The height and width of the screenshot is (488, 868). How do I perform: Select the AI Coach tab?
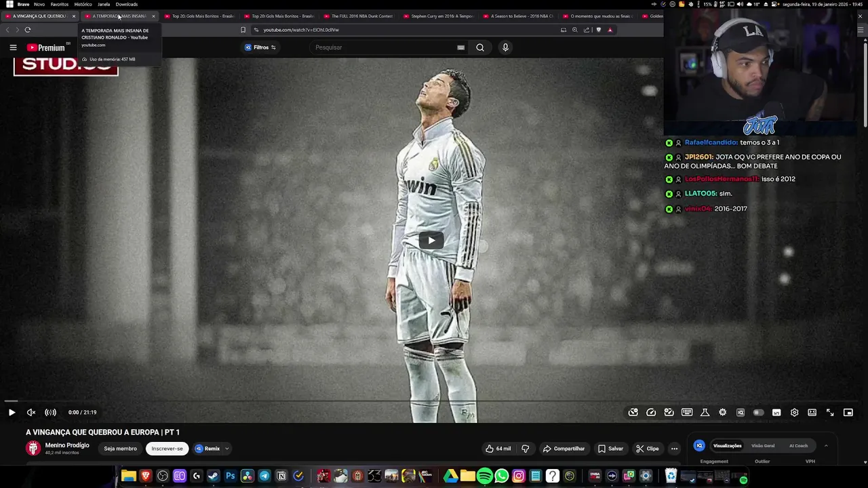[798, 446]
